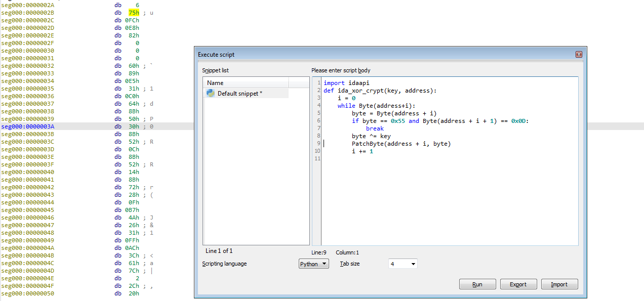Screen dimensions: 644x301
Task: Select address seg000:00000050 in the disassembly
Action: click(27, 293)
